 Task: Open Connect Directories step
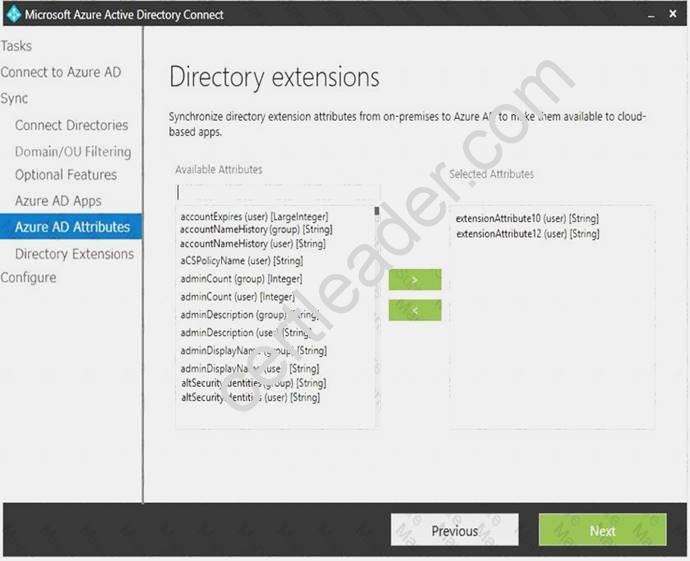[x=71, y=125]
